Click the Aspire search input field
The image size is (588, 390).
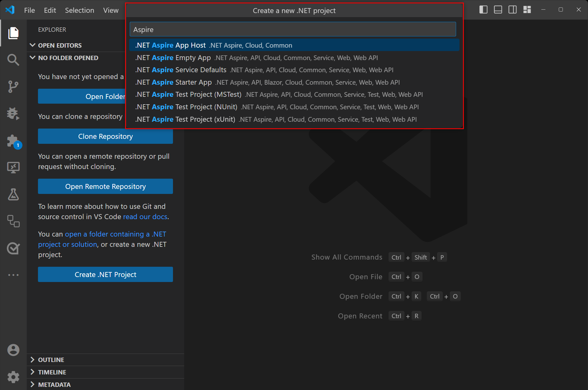(x=293, y=29)
